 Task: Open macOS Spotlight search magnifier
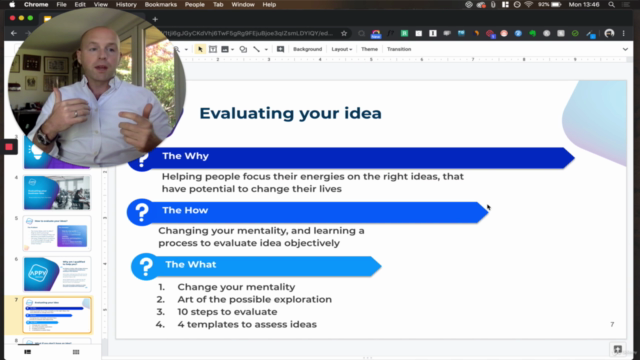pos(611,4)
